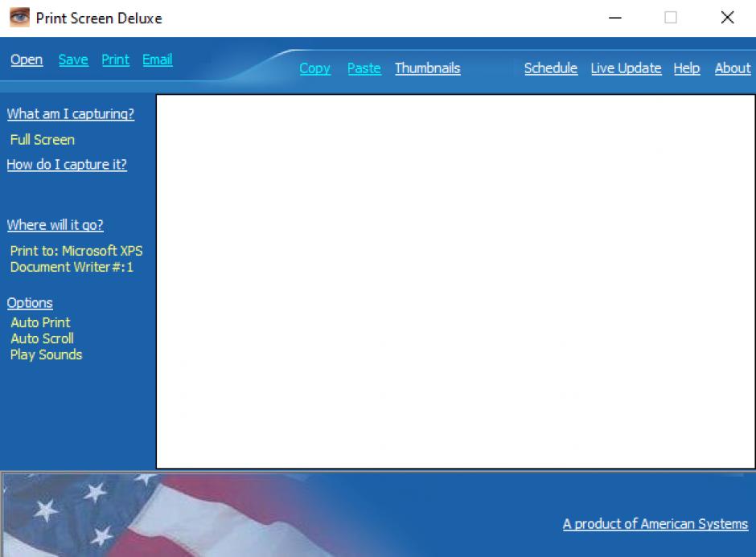Click the Open link
756x557 pixels.
[x=27, y=59]
